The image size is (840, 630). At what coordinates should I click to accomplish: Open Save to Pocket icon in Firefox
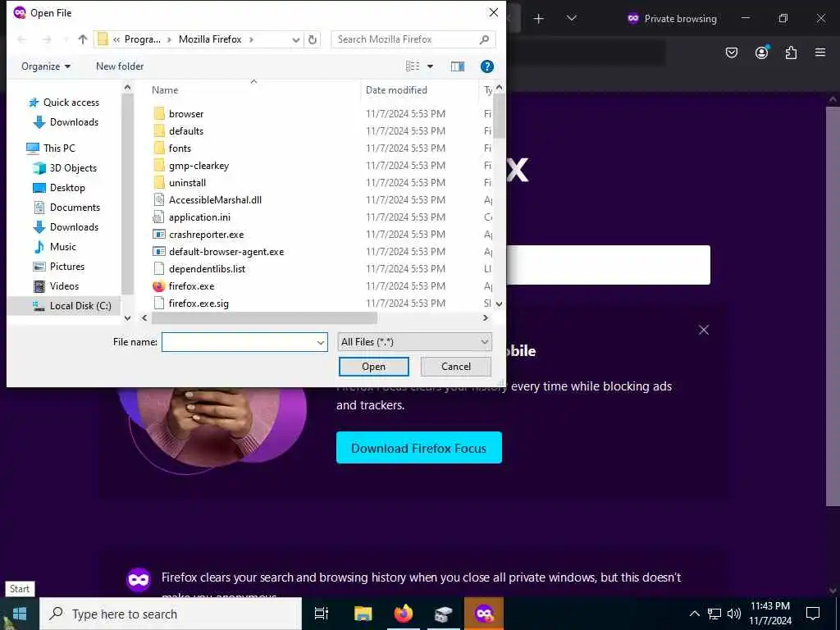(x=732, y=52)
